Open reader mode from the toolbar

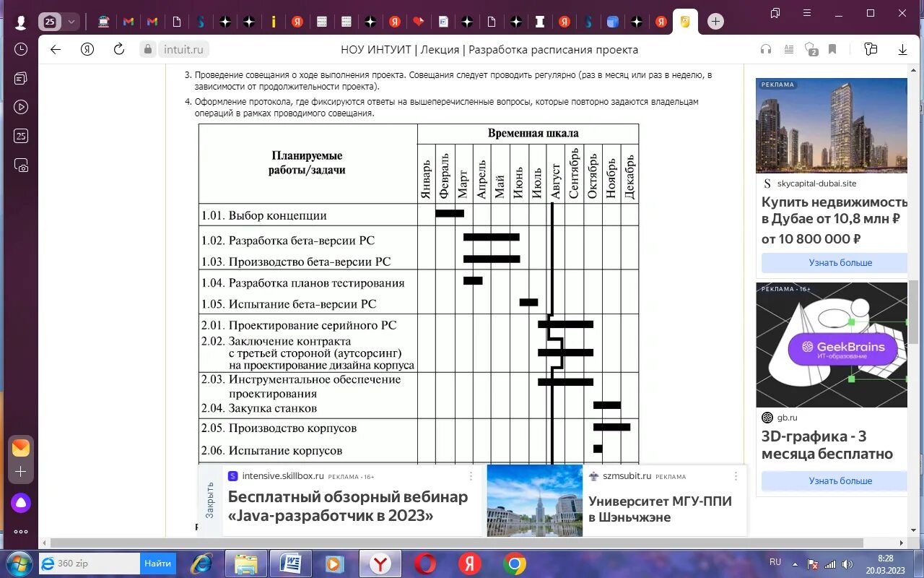(788, 49)
